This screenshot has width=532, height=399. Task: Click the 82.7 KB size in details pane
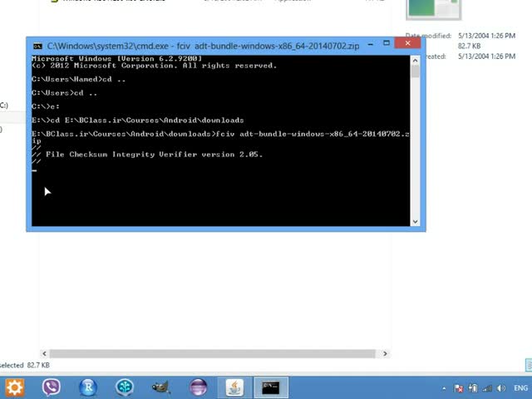pyautogui.click(x=469, y=46)
